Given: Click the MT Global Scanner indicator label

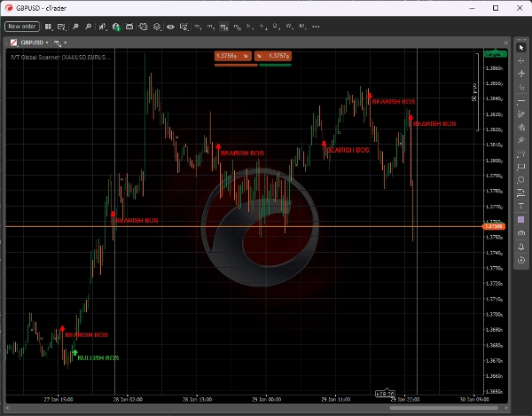Looking at the screenshot, I should (61, 58).
